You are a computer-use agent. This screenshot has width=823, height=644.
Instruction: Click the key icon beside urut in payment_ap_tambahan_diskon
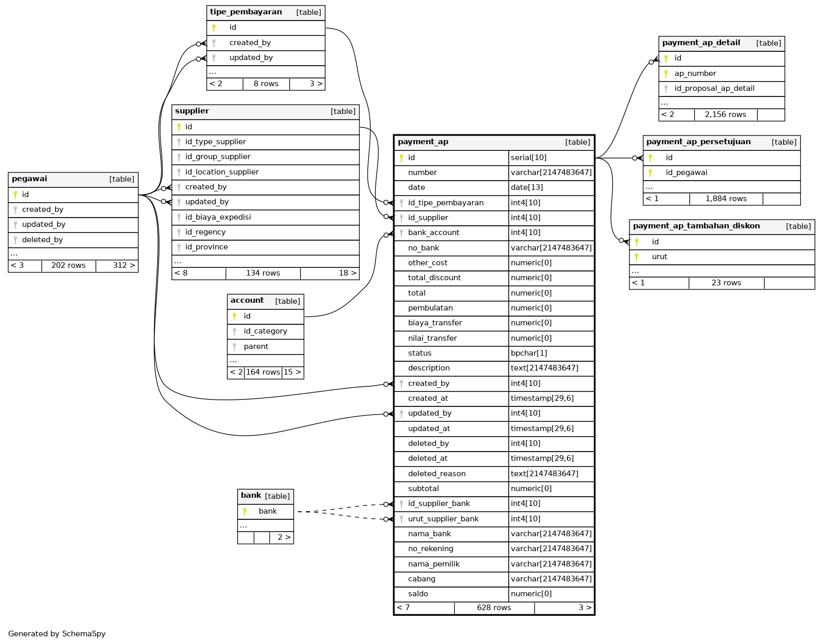(x=637, y=257)
